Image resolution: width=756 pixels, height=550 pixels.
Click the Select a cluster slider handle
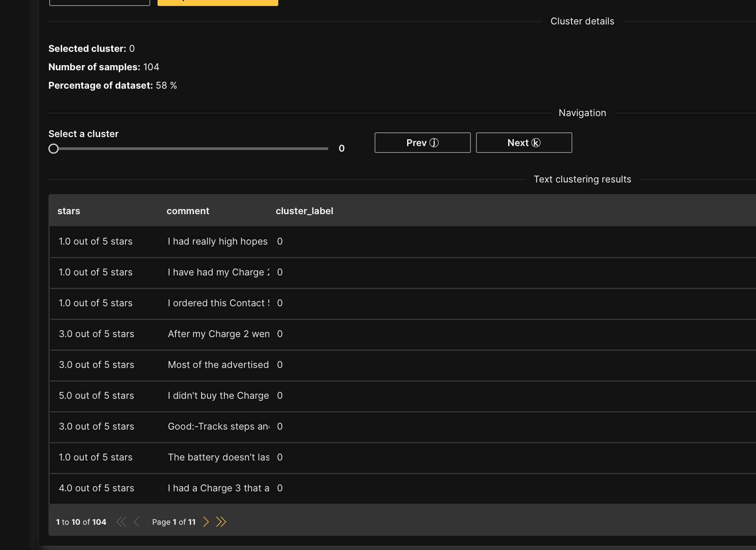tap(54, 149)
